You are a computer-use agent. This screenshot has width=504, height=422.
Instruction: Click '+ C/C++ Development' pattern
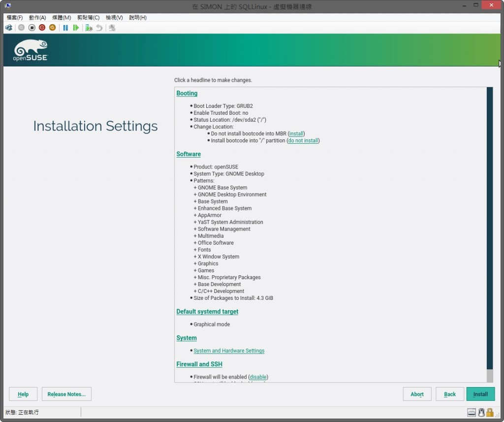tap(219, 292)
